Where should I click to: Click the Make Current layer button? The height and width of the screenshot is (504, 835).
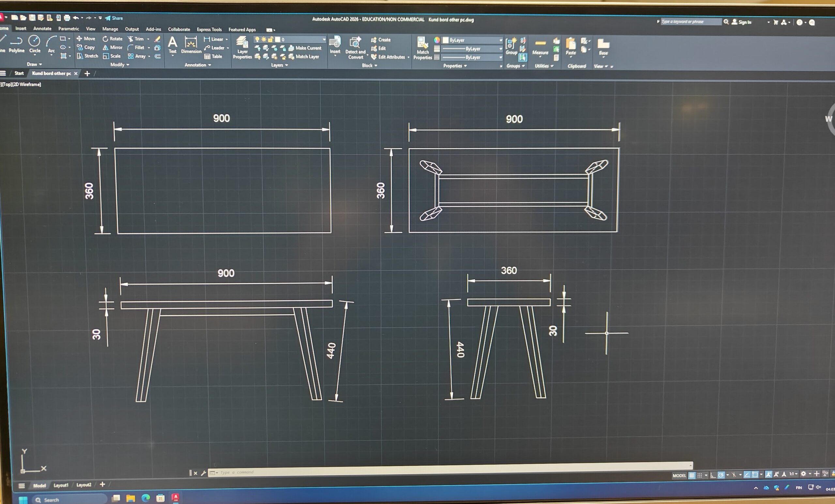pos(305,48)
